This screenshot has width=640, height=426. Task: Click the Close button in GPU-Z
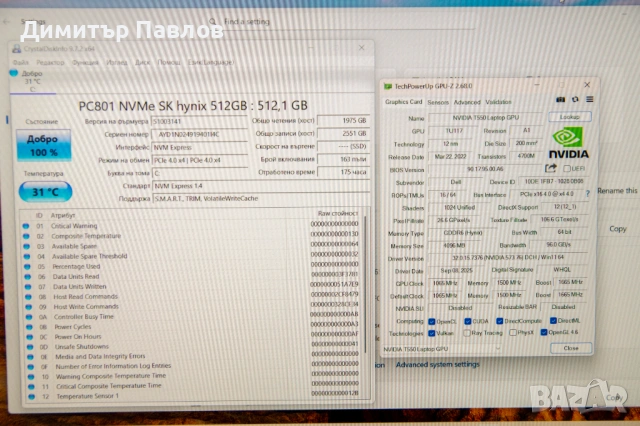point(570,347)
